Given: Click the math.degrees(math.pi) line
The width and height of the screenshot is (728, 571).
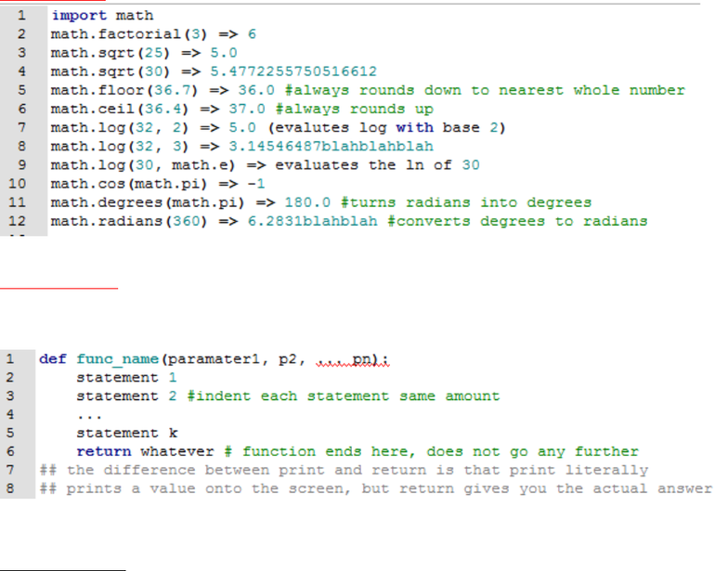Looking at the screenshot, I should point(321,202).
